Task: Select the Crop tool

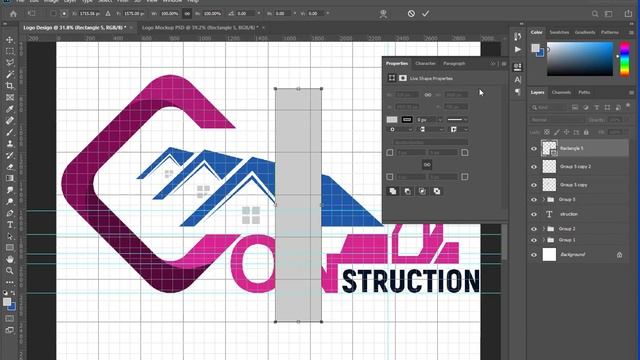Action: pyautogui.click(x=10, y=86)
